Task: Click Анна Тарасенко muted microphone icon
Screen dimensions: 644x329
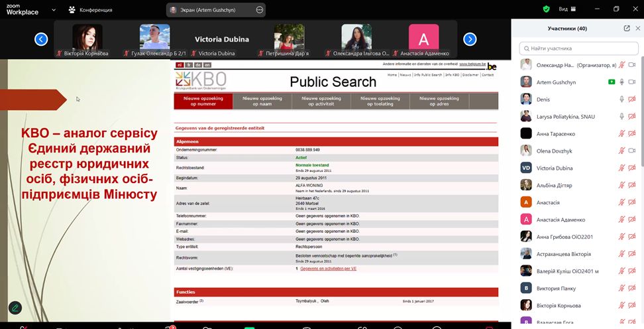Action: coord(622,134)
